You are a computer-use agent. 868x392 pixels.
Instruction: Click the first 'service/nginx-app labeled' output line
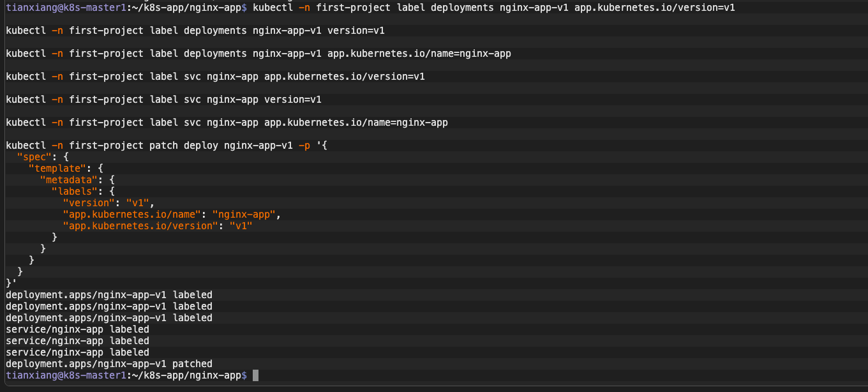[x=77, y=329]
